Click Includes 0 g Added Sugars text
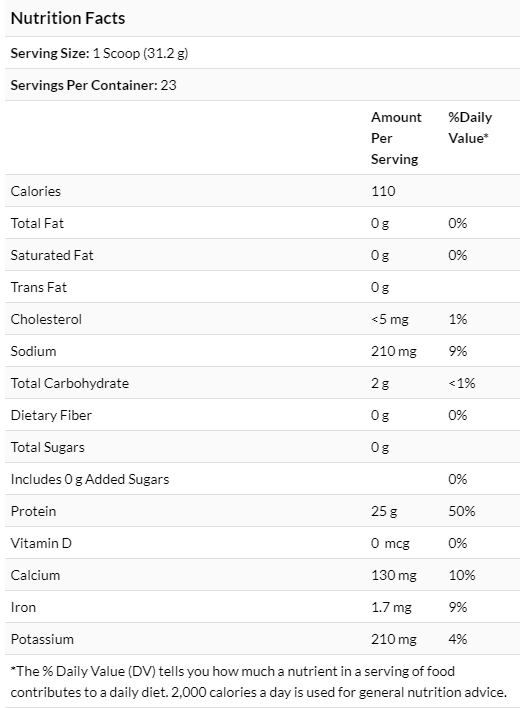This screenshot has width=522, height=708. 90,479
